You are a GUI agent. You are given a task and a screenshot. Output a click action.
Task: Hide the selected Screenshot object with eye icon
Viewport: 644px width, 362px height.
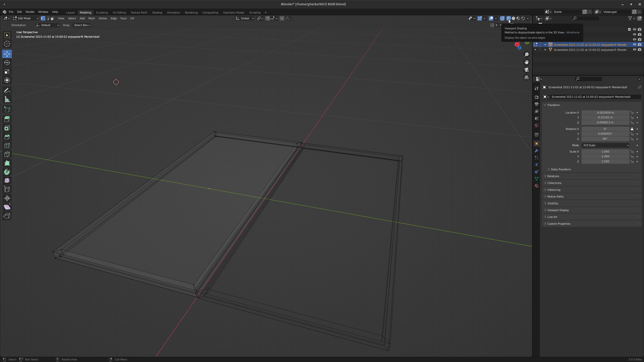pyautogui.click(x=634, y=44)
